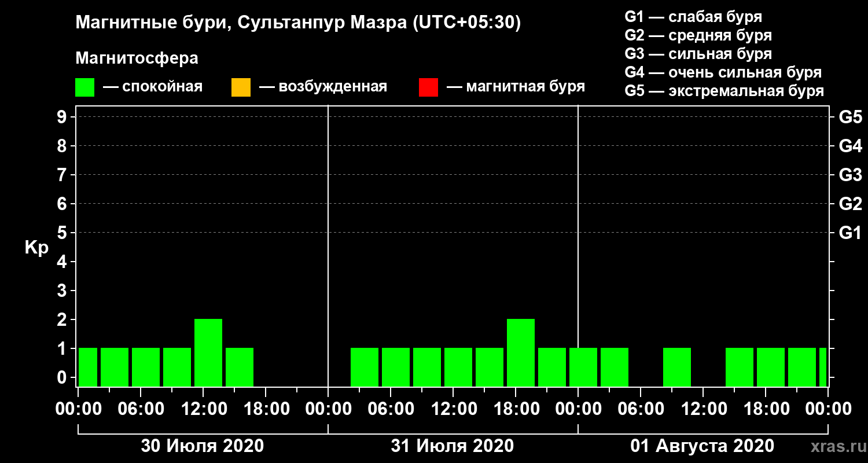
Task: Click the green bar above 12:00 on 31 Июля
Action: [458, 367]
